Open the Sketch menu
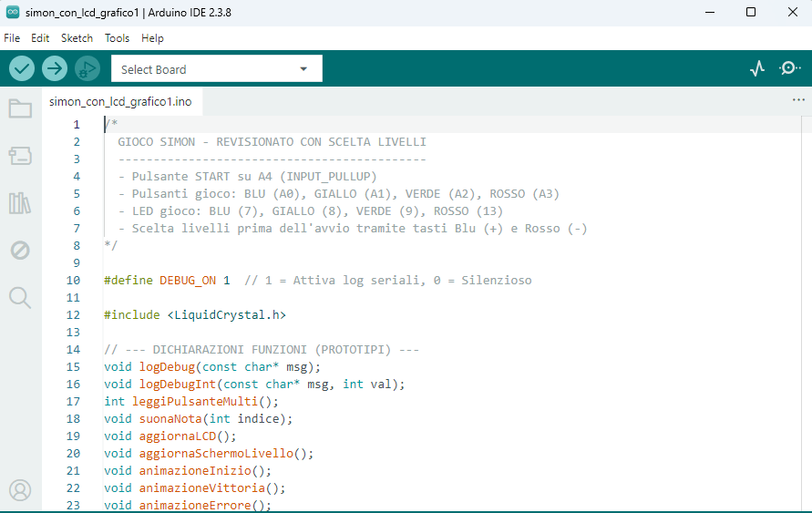 coord(77,38)
